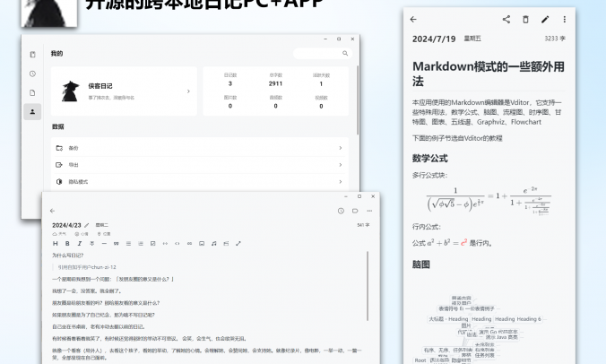The width and height of the screenshot is (606, 364).
Task: Open editor more options ellipsis
Action: 369,211
